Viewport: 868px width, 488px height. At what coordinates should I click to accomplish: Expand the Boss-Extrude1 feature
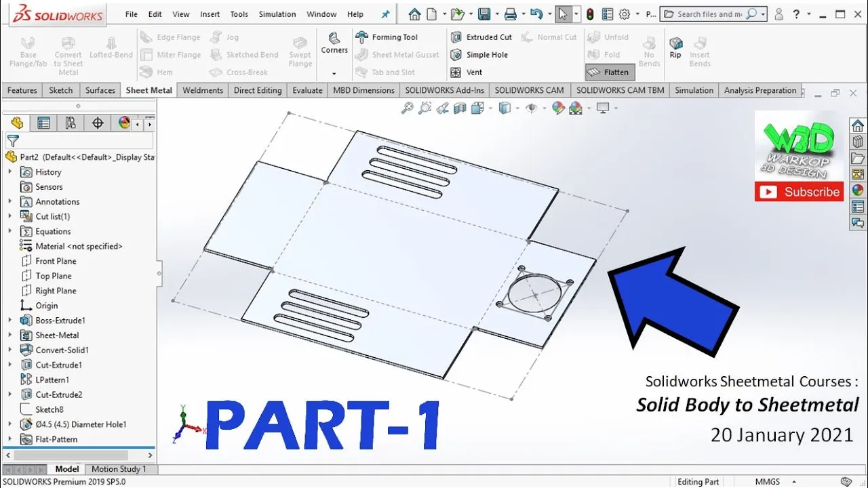[10, 321]
